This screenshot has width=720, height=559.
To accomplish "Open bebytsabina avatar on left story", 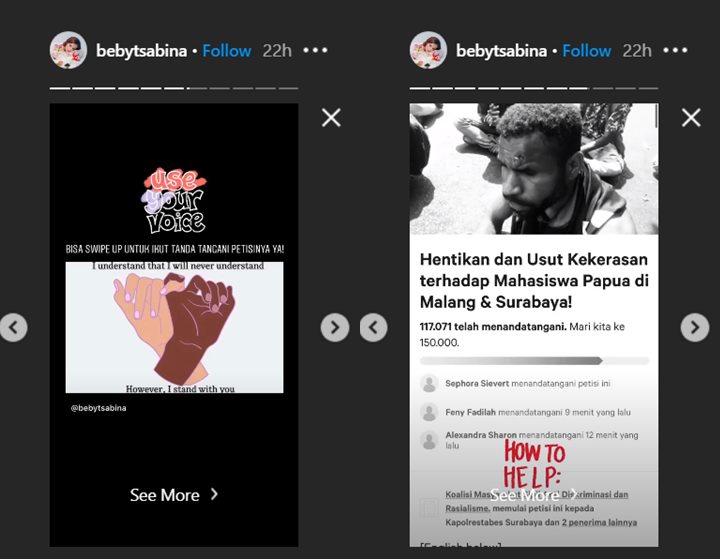I will tap(68, 50).
